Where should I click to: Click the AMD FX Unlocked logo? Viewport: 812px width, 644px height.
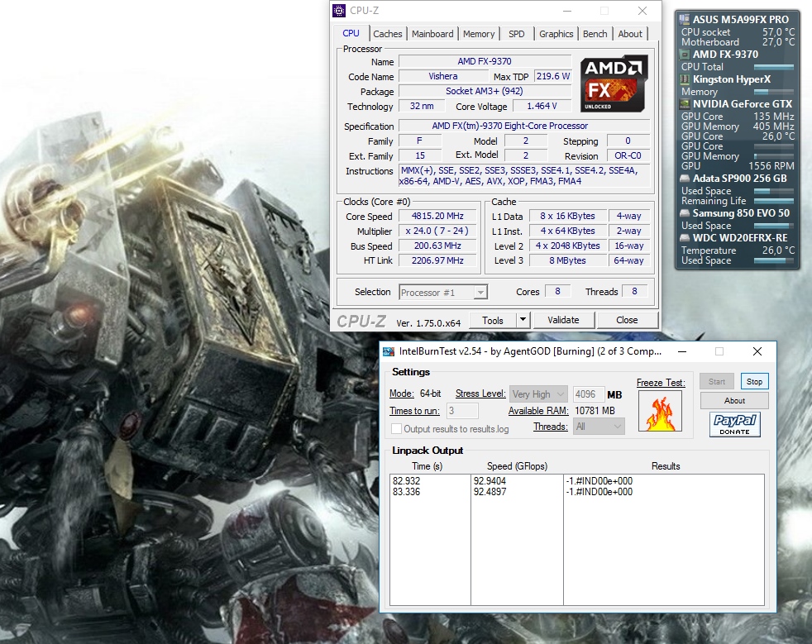pos(614,83)
